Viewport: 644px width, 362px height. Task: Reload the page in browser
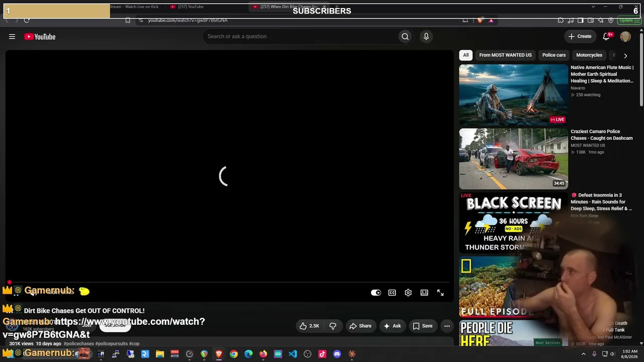coord(27,20)
